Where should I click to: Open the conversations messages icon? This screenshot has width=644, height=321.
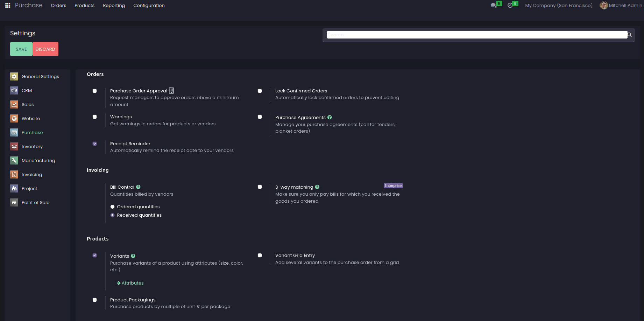tap(494, 5)
